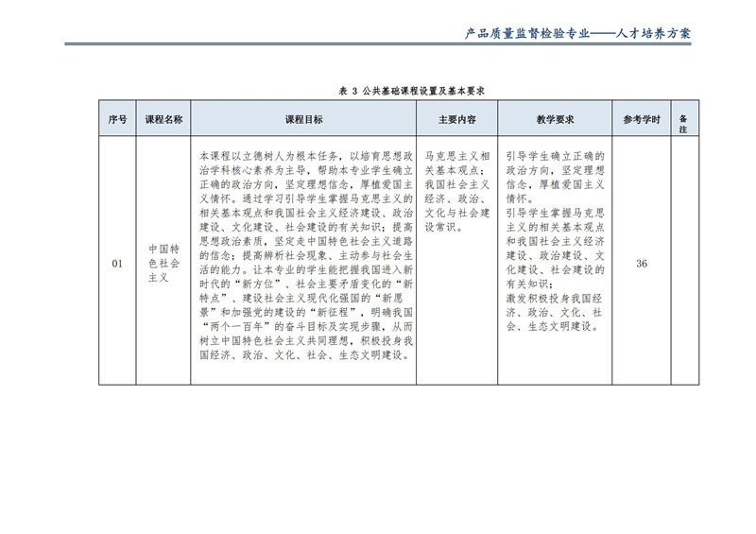The width and height of the screenshot is (756, 534).
Task: Click the 主要内容 column header
Action: (457, 120)
